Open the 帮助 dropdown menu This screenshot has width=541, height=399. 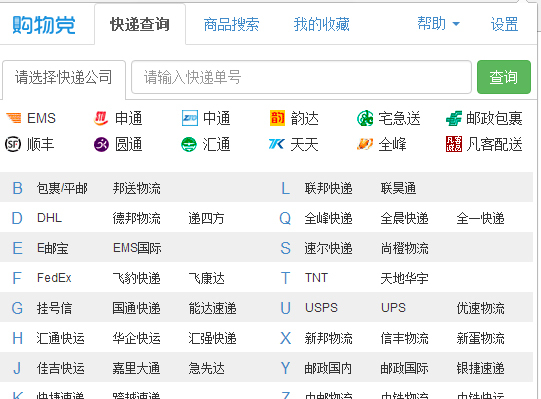click(438, 24)
